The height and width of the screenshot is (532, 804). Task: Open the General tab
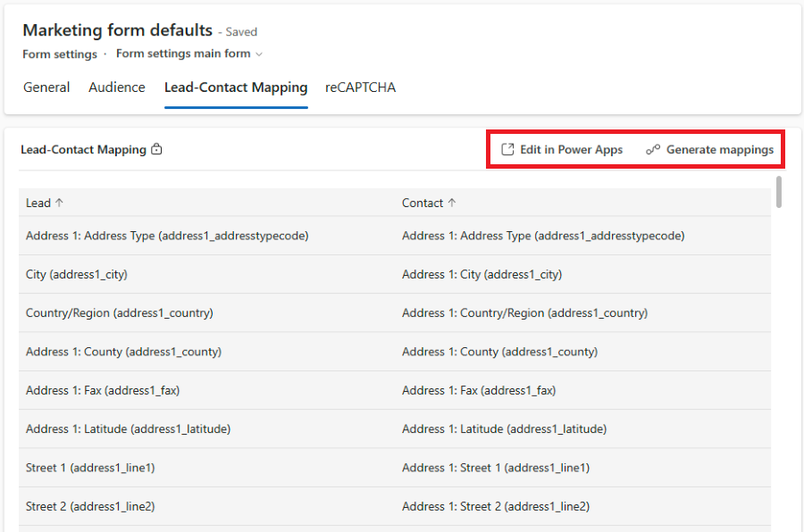click(x=46, y=87)
